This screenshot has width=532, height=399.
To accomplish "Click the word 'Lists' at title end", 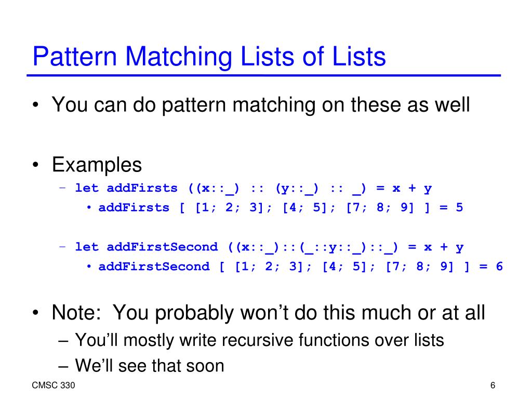I will point(358,56).
